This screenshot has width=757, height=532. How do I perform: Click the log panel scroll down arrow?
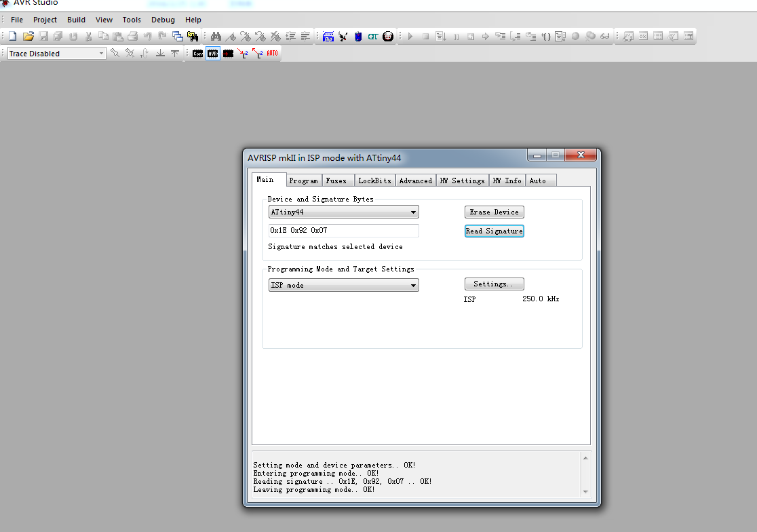[585, 492]
